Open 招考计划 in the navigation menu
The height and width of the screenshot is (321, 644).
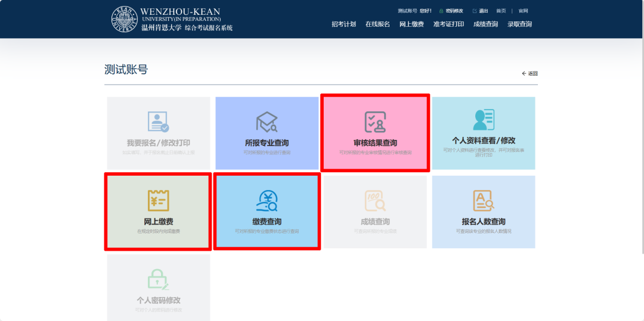[343, 24]
